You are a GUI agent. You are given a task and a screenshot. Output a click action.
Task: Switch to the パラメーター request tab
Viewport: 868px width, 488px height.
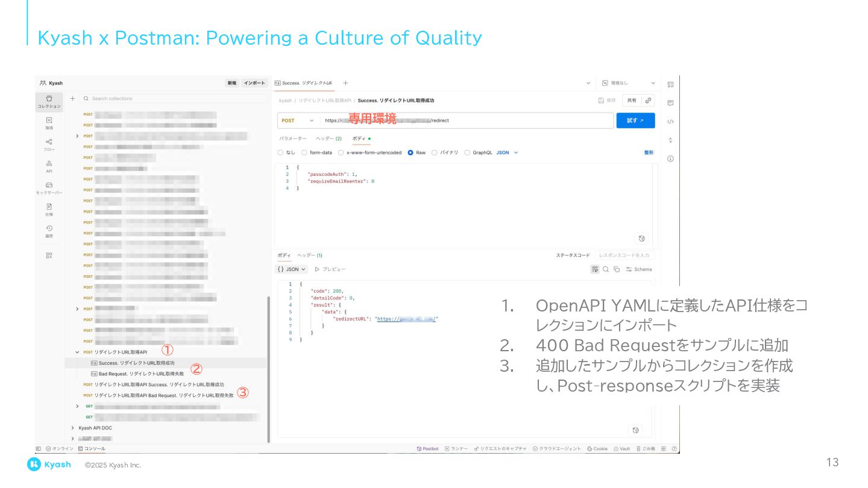click(292, 139)
